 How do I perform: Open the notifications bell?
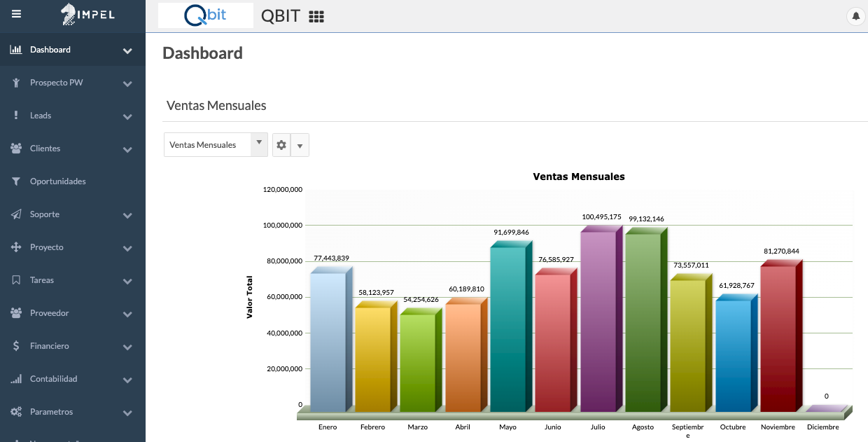[x=855, y=16]
